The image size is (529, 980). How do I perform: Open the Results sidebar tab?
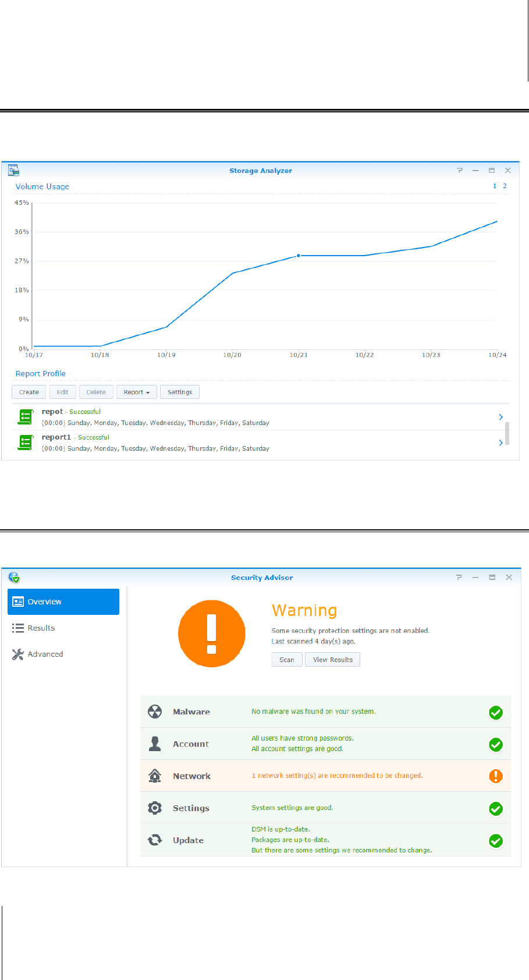tap(41, 628)
